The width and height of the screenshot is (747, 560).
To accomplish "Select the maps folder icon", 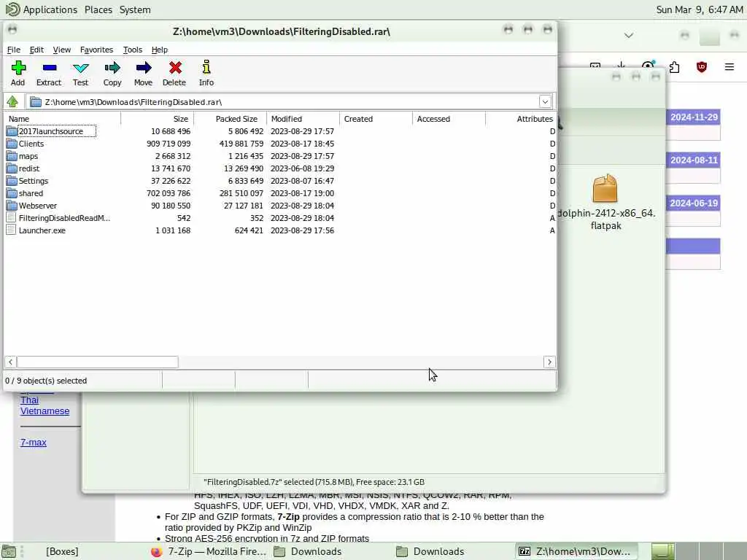I will [12, 156].
